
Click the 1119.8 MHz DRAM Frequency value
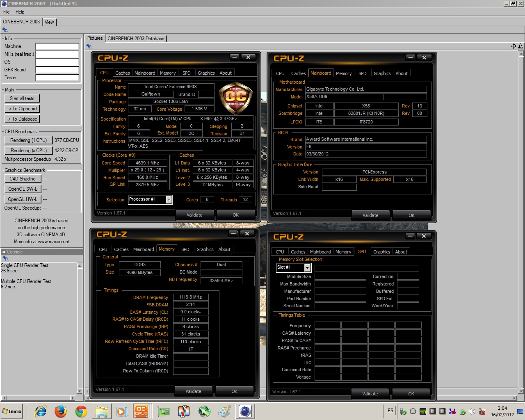191,297
